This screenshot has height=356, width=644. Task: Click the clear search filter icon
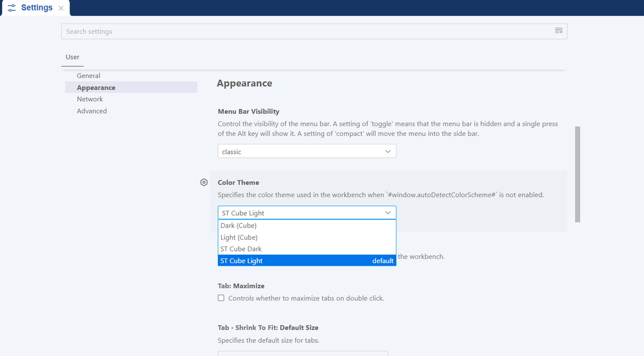(x=559, y=31)
